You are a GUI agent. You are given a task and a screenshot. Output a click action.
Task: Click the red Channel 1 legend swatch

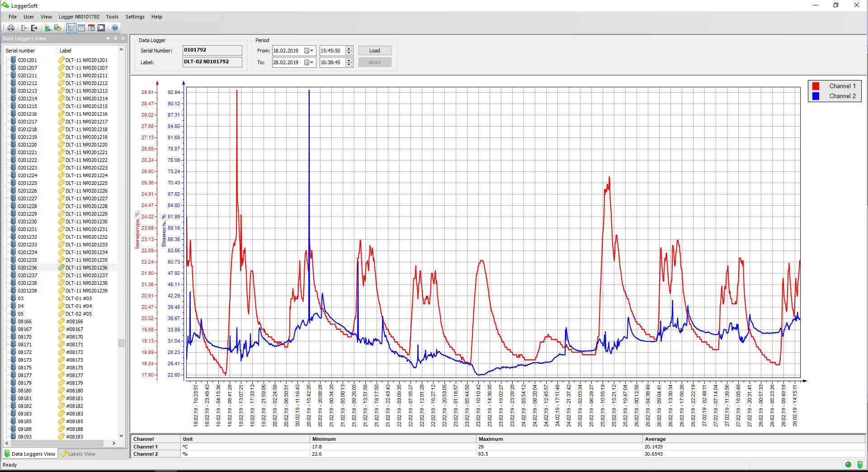[816, 86]
